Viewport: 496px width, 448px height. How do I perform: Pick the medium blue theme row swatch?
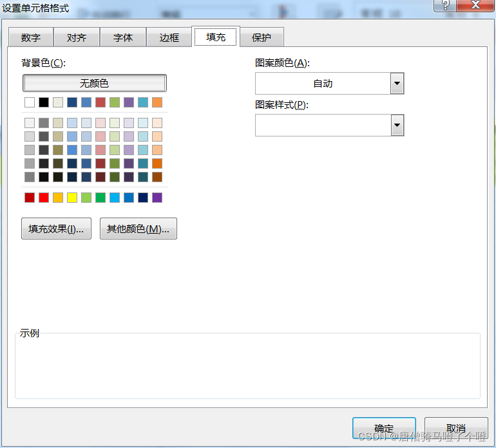click(86, 102)
